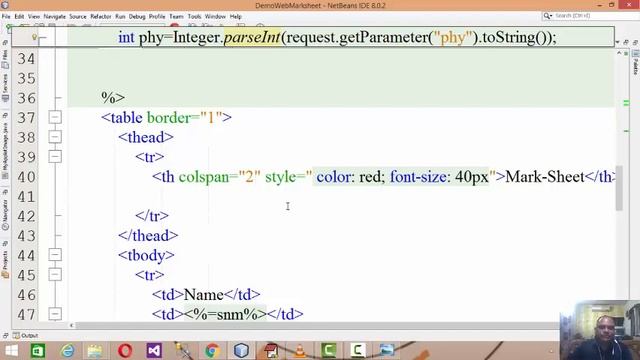The width and height of the screenshot is (640, 360).
Task: Open the Profile menu
Action: point(157,16)
